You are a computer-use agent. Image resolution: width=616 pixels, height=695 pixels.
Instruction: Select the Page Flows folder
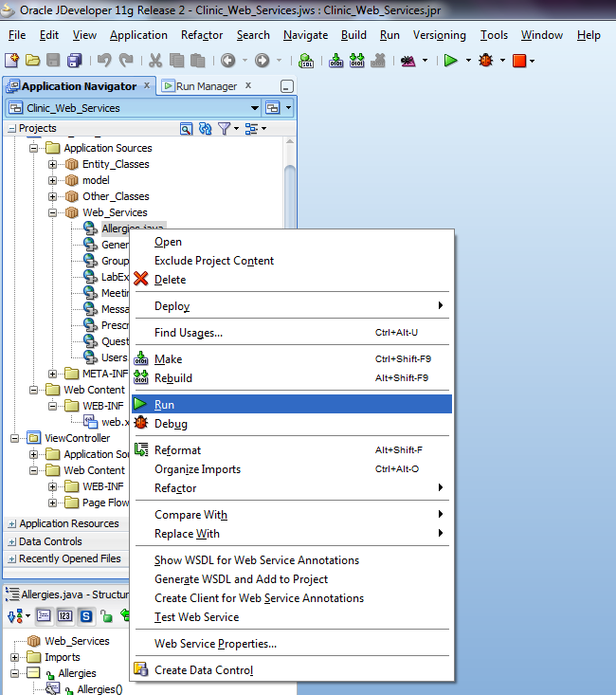105,503
